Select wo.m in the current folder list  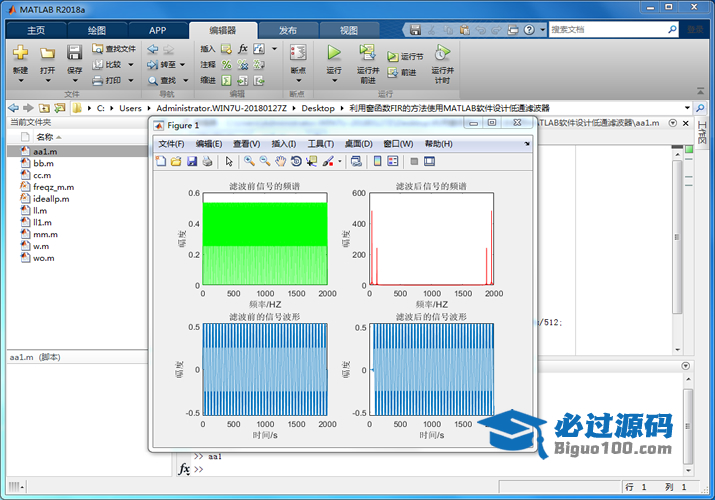44,258
